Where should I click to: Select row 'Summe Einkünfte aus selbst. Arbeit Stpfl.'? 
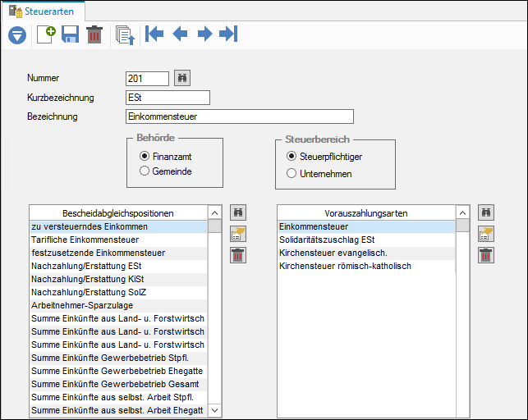[x=118, y=397]
